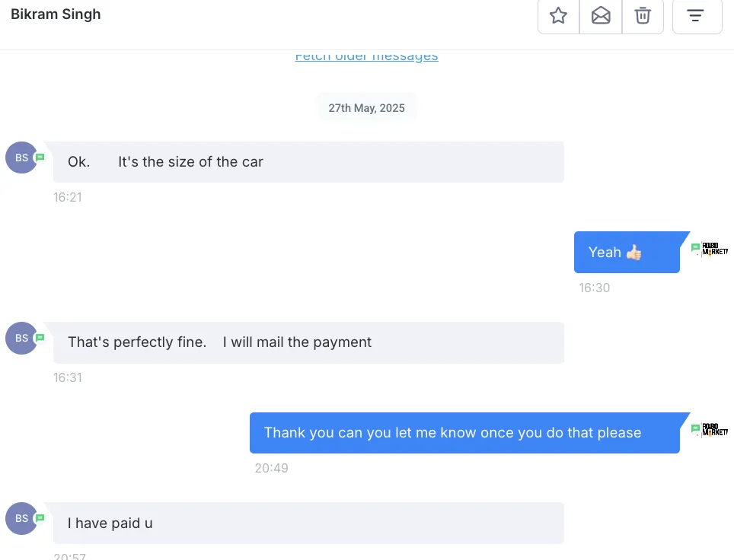This screenshot has width=734, height=560.
Task: Mark conversation as read envelope icon
Action: tap(601, 16)
